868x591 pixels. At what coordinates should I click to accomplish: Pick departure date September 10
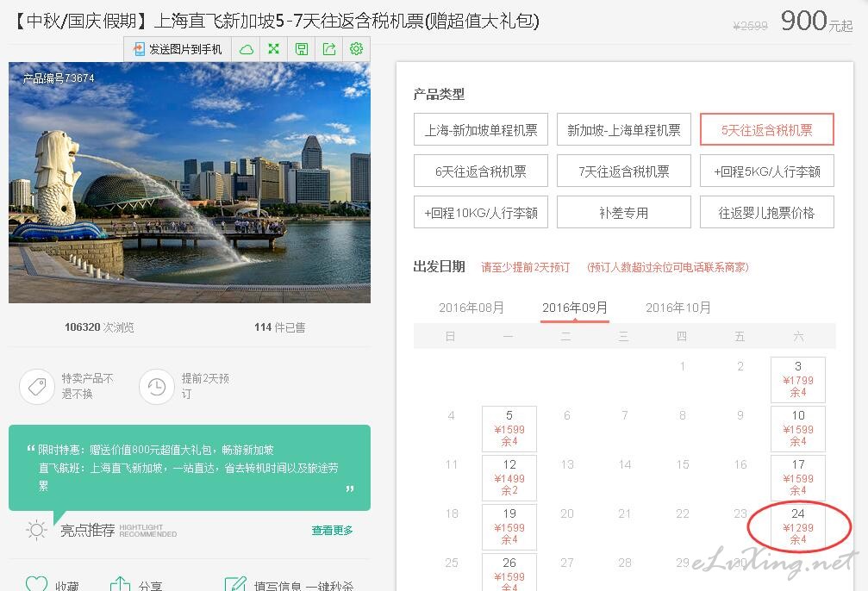point(797,429)
